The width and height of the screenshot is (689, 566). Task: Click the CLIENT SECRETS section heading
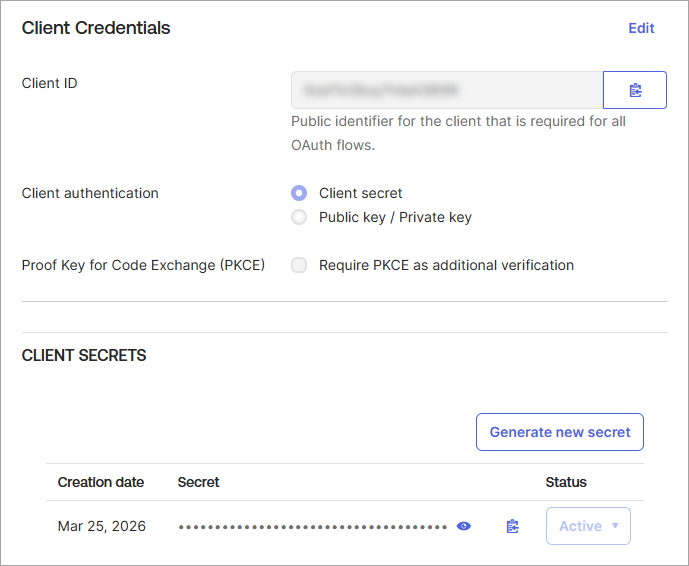click(x=84, y=355)
